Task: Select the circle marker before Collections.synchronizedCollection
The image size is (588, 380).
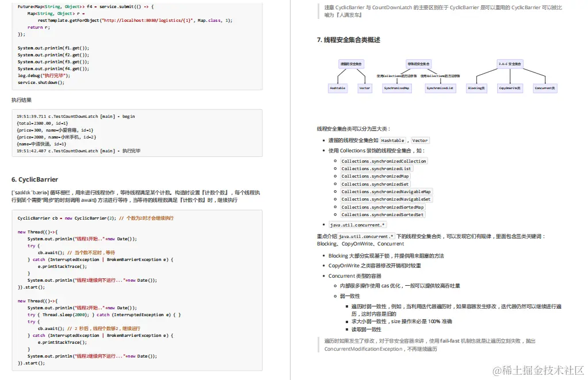Action: tap(334, 161)
